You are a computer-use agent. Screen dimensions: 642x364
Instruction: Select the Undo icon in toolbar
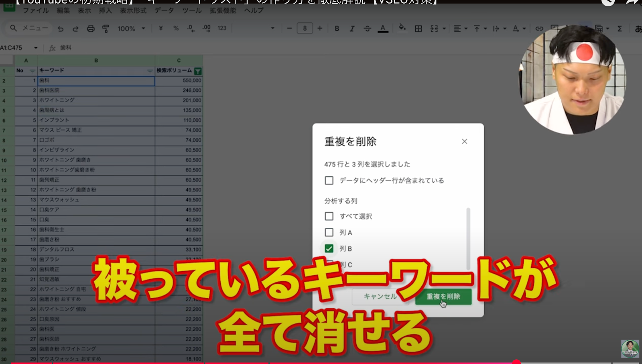tap(60, 28)
